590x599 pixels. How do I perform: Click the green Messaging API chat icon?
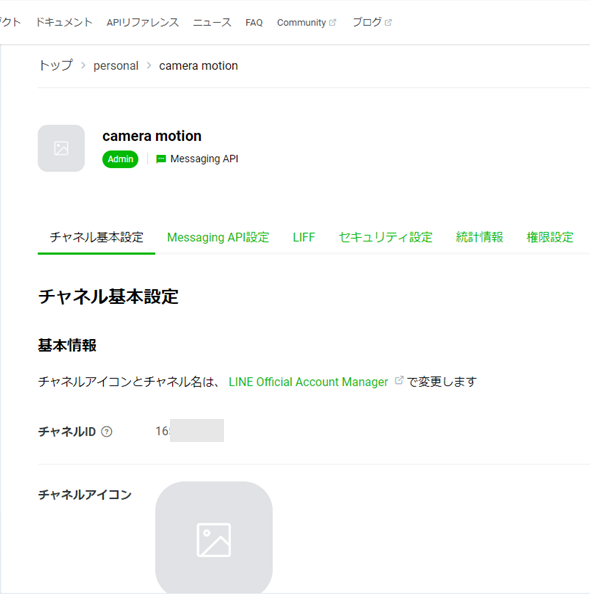161,159
